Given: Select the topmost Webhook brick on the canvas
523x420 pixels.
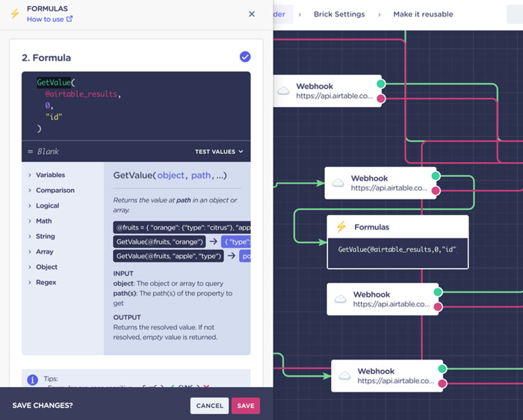Looking at the screenshot, I should pos(327,90).
